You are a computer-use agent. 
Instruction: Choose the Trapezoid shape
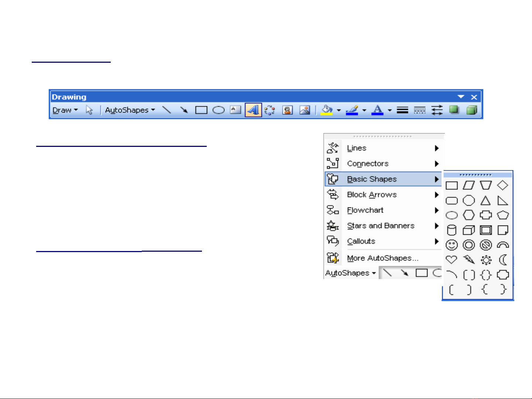point(486,185)
